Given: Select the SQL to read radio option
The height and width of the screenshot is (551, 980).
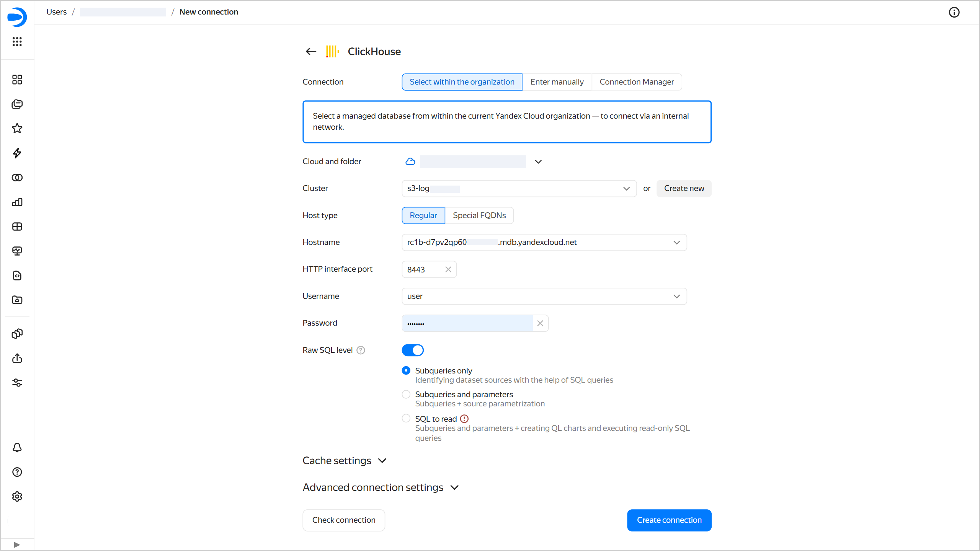Looking at the screenshot, I should (406, 418).
